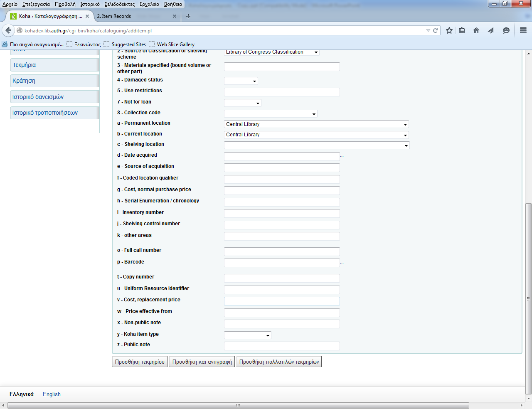Click the Copy number input field
The width and height of the screenshot is (532, 409).
(x=282, y=278)
